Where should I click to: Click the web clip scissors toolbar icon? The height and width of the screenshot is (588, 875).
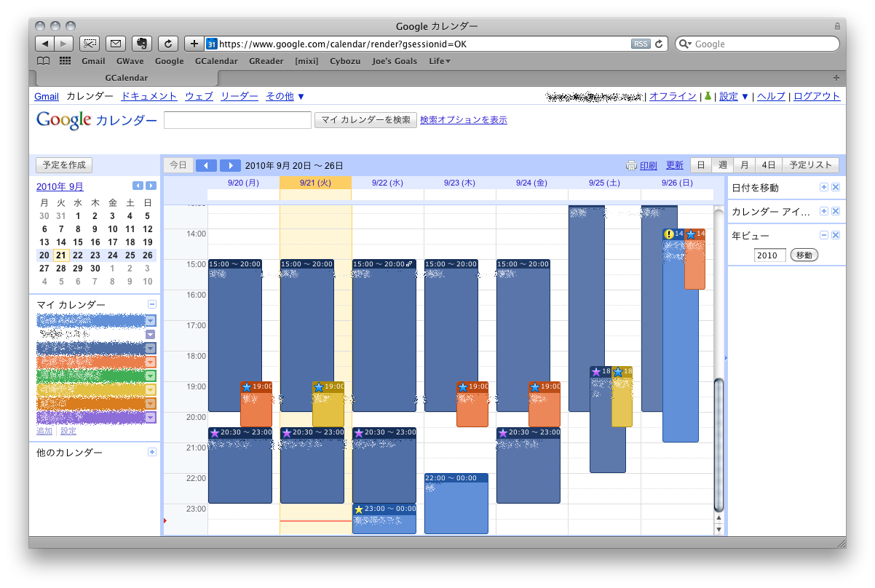pyautogui.click(x=89, y=44)
